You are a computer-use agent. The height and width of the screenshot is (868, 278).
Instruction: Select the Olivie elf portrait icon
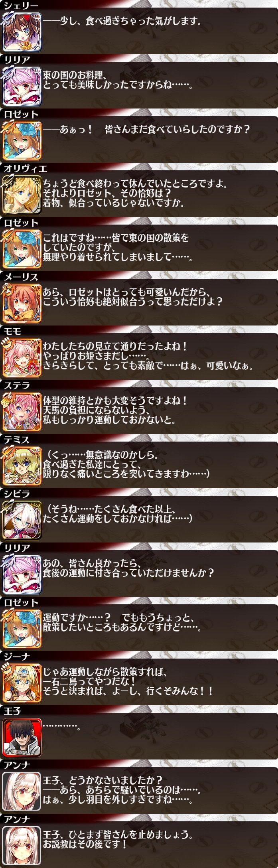(x=22, y=195)
